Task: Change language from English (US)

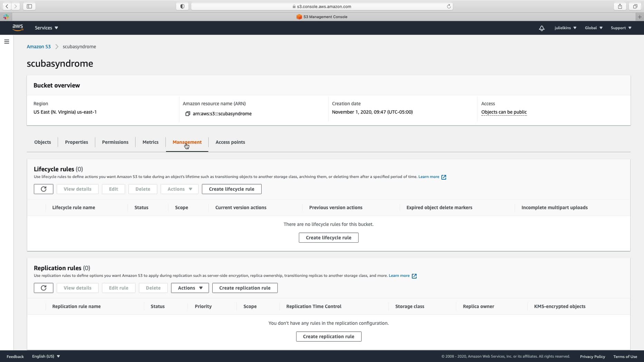Action: tap(46, 356)
